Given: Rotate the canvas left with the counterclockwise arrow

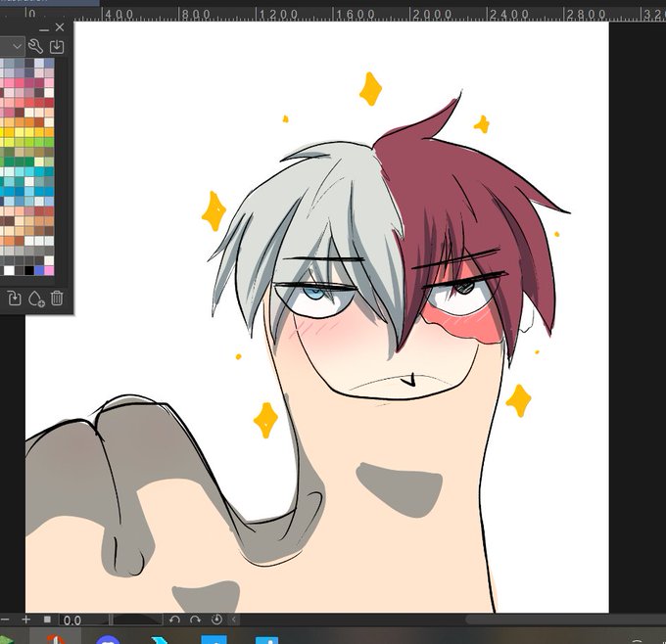Looking at the screenshot, I should [174, 620].
